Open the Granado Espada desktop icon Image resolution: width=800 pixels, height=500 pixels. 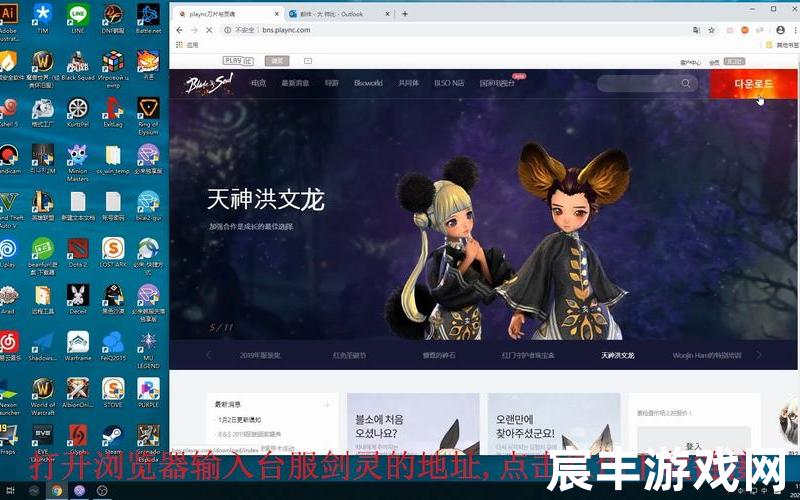pyautogui.click(x=148, y=443)
